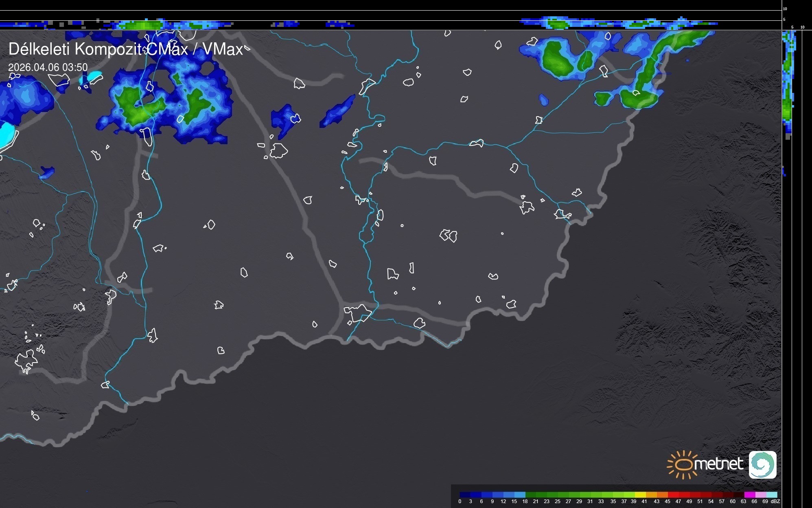
Task: Click the light cyan 69 dBZ legend swatch
Action: coord(771,495)
